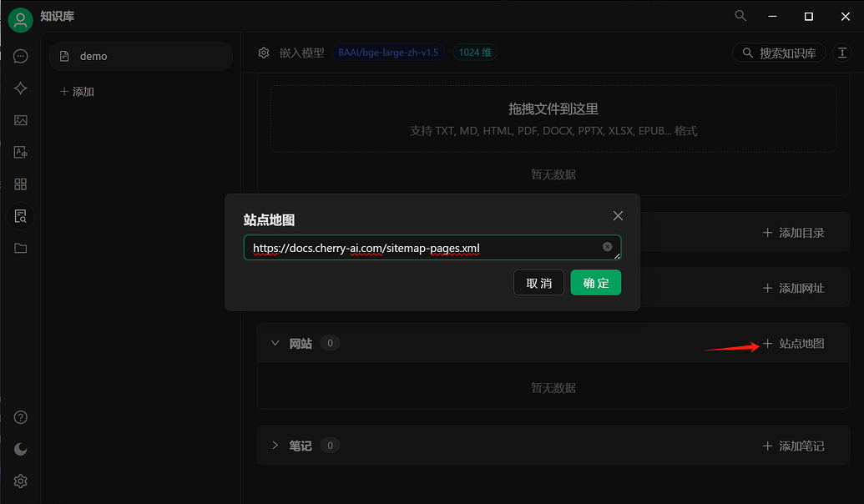Screen dimensions: 864x504
Task: Open the translate sidebar icon
Action: [x=21, y=152]
